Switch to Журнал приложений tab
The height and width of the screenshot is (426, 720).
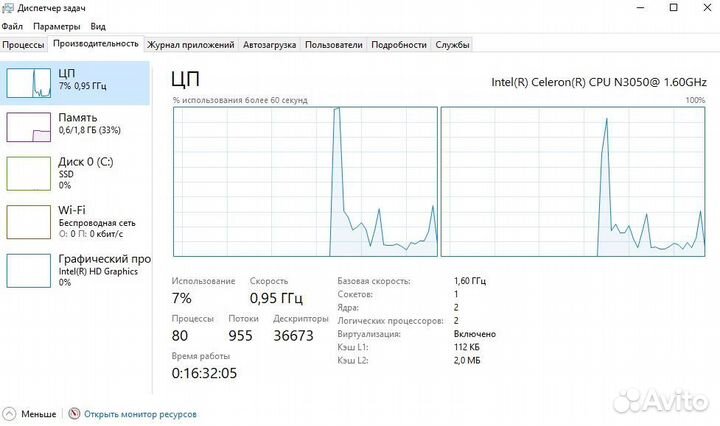point(191,45)
